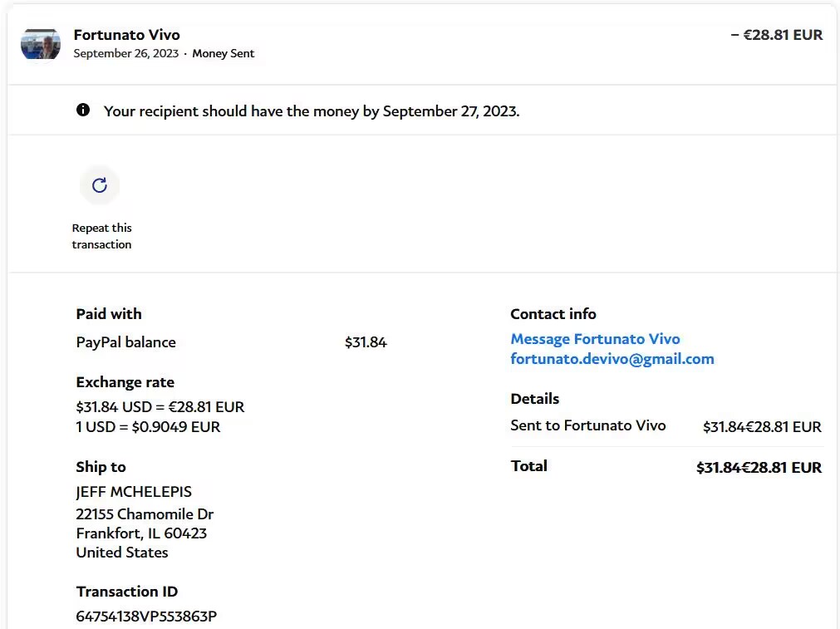The image size is (840, 629).
Task: Click the Contact info heading
Action: 553,314
